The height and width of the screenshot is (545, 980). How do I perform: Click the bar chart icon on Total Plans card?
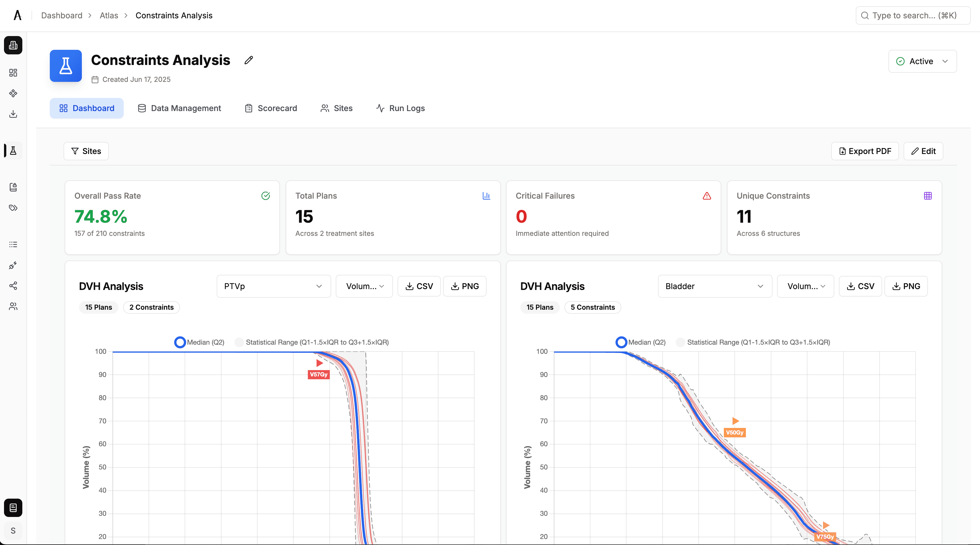pos(486,196)
